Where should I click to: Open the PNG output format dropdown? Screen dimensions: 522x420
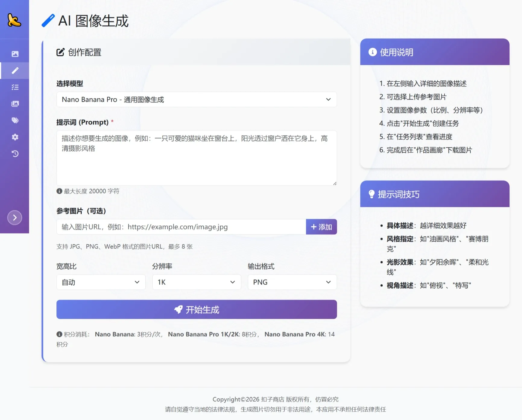(292, 282)
